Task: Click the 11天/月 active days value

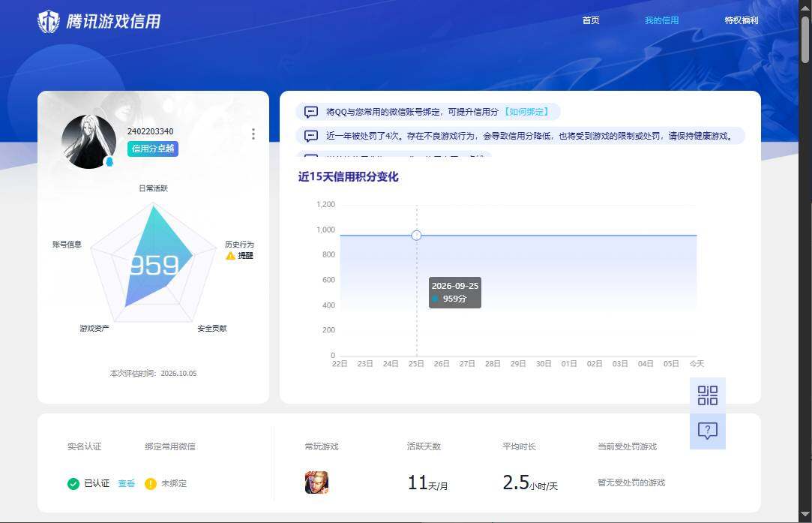Action: [x=427, y=482]
